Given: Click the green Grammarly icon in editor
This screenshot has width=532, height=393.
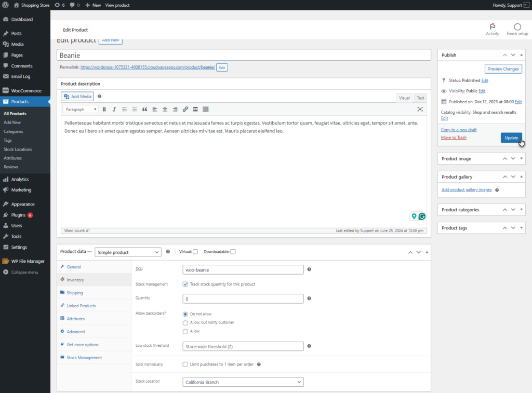Looking at the screenshot, I should tap(422, 216).
